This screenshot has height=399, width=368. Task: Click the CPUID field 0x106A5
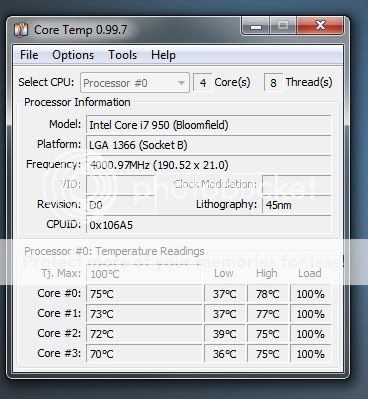[x=208, y=225]
